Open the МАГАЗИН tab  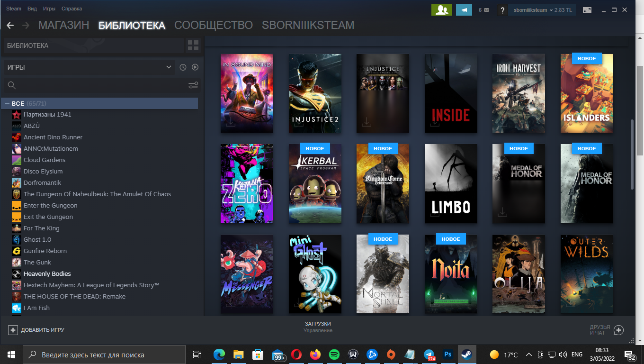pyautogui.click(x=63, y=25)
